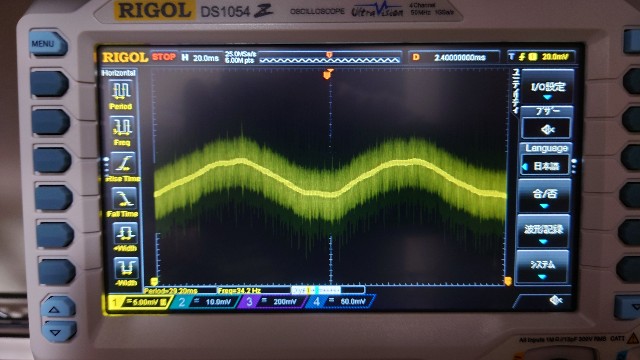Open the Language selector showing 日本語
The height and width of the screenshot is (360, 640).
546,166
